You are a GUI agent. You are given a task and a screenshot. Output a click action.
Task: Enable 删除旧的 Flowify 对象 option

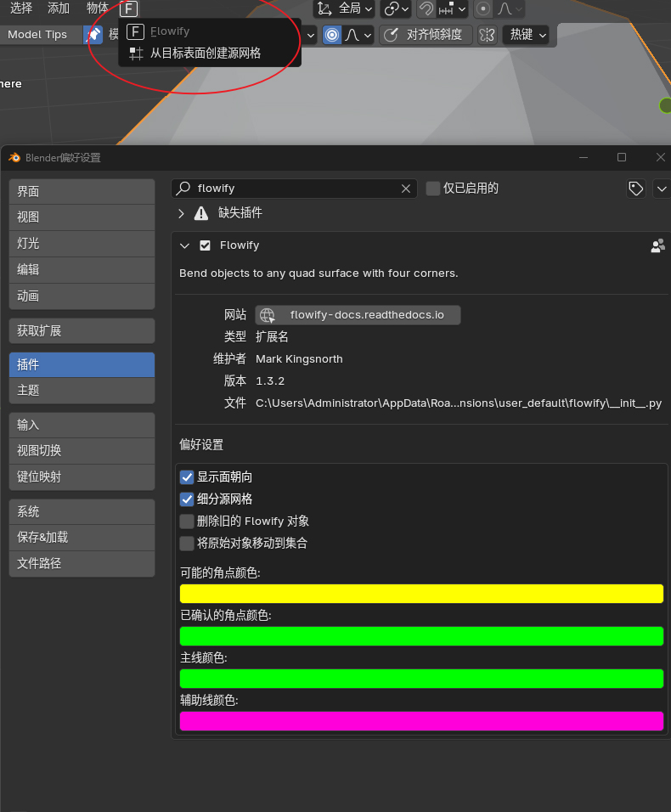click(187, 522)
